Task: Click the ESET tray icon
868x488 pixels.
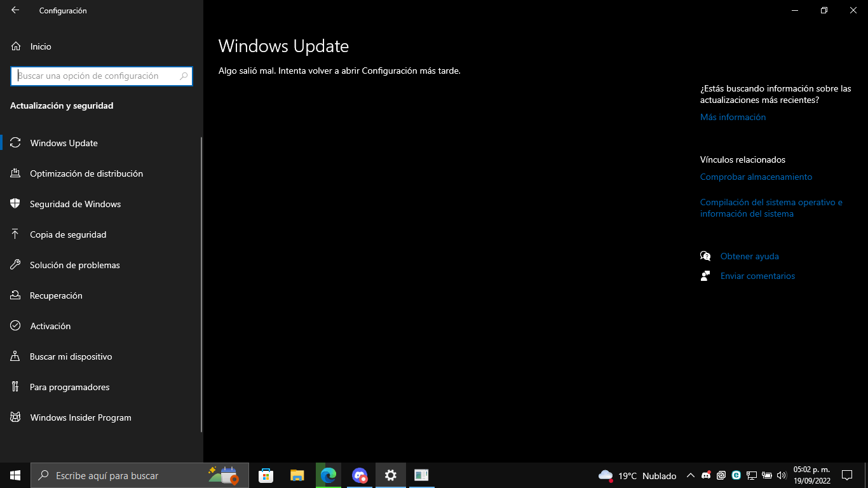Action: 736,475
